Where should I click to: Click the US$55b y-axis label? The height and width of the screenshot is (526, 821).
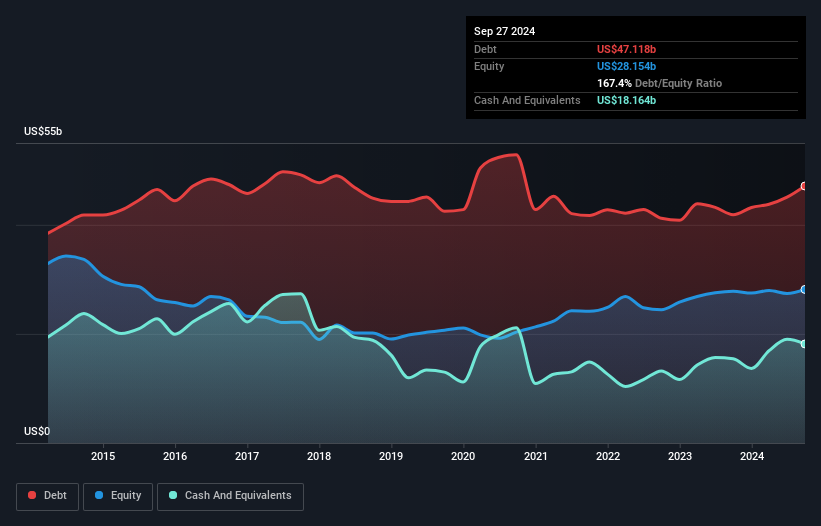[43, 131]
